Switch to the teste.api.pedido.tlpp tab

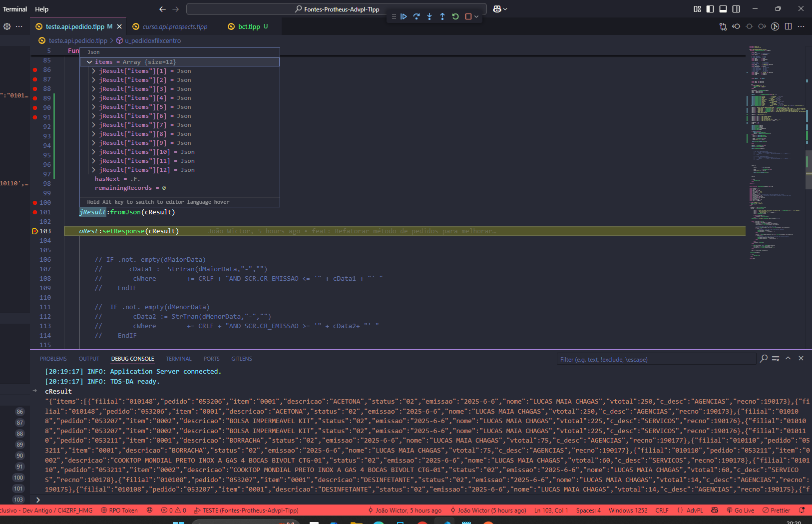pyautogui.click(x=74, y=26)
